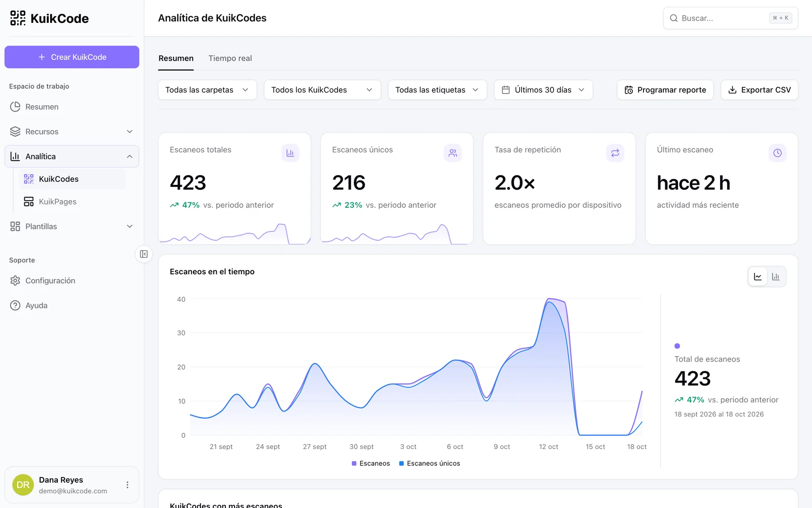Click the KuikCode logo icon
Viewport: 812px width, 508px height.
coord(18,18)
